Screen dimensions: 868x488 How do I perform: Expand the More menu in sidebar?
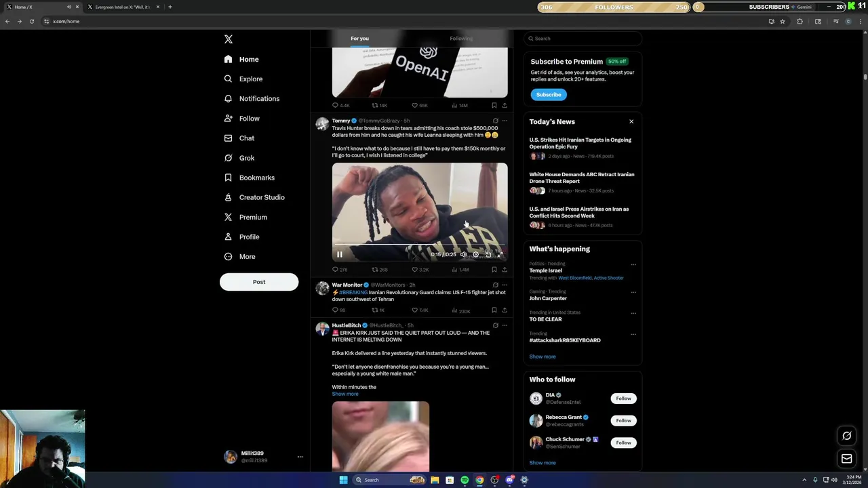(240, 256)
